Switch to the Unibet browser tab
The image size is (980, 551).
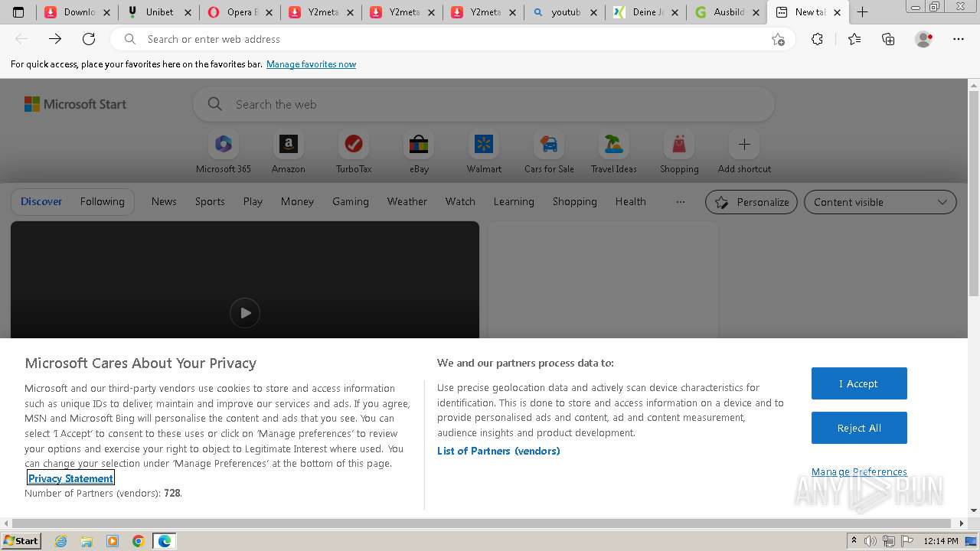coord(158,11)
